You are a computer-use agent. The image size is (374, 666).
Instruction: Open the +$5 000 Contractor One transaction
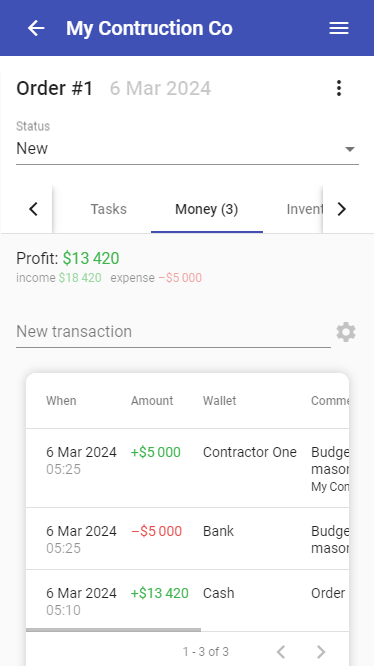click(187, 468)
